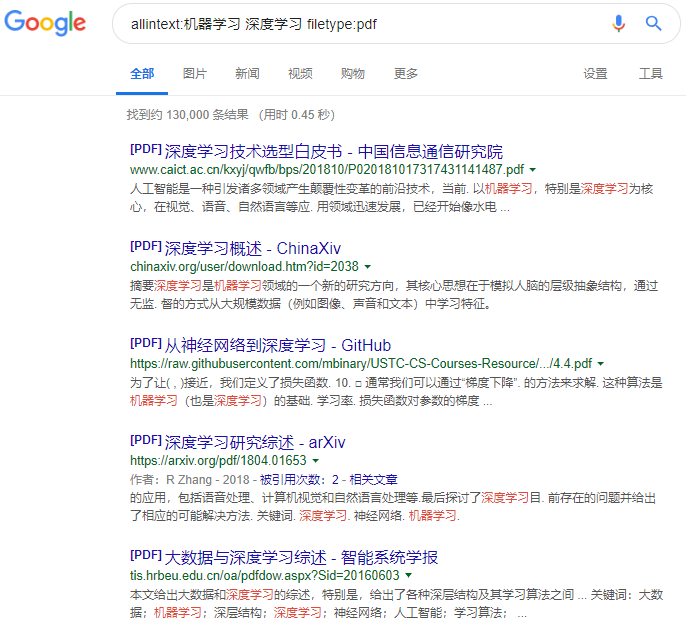Switch to the 新闻 tab
Viewport: 687px width, 628px height.
(x=247, y=74)
